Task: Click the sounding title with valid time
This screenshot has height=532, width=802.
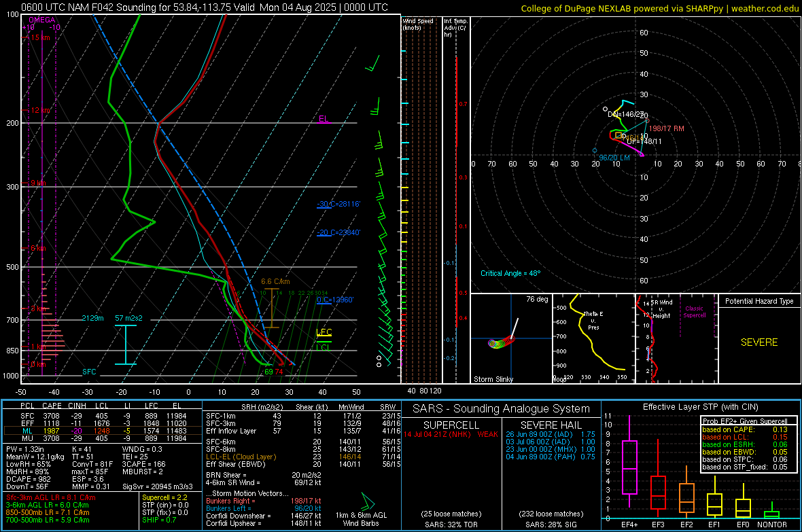Action: point(204,7)
